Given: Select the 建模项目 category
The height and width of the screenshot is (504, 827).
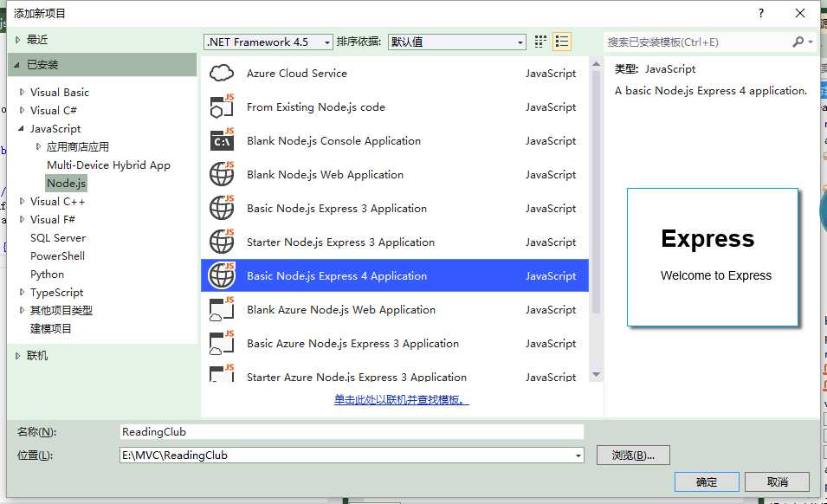Looking at the screenshot, I should coord(50,328).
